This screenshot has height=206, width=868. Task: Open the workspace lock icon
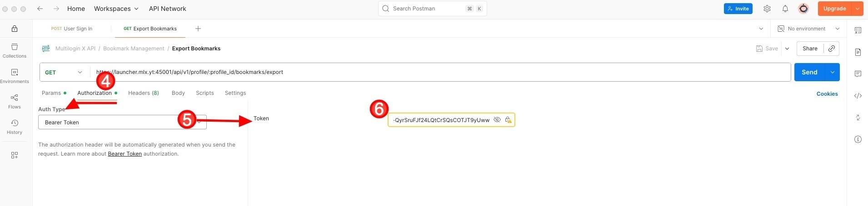[15, 29]
